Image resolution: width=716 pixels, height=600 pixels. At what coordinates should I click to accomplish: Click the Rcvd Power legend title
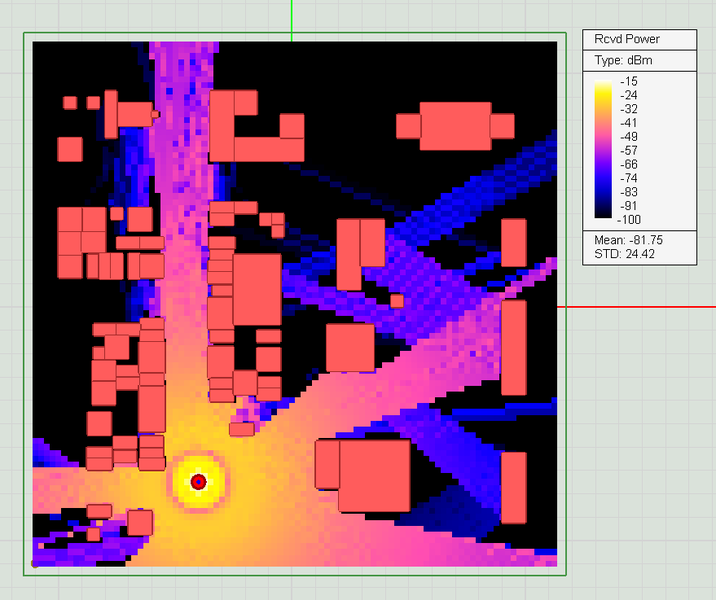(x=627, y=40)
